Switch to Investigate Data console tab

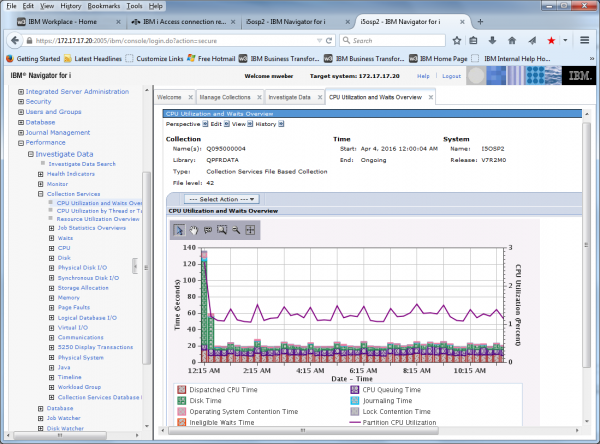pyautogui.click(x=289, y=98)
